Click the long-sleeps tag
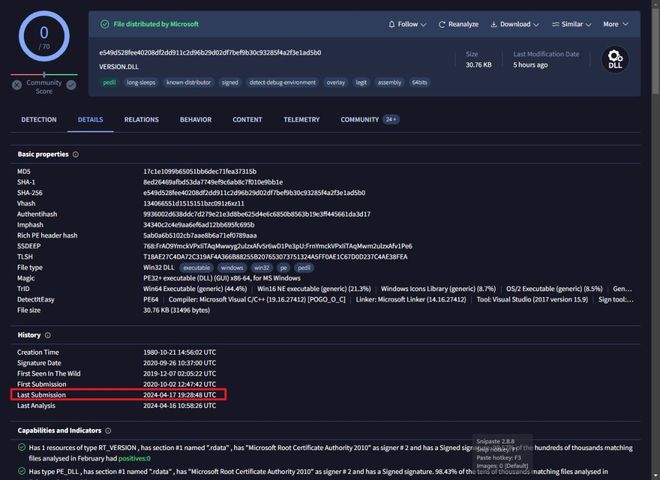Image resolution: width=660 pixels, height=480 pixels. click(x=141, y=83)
